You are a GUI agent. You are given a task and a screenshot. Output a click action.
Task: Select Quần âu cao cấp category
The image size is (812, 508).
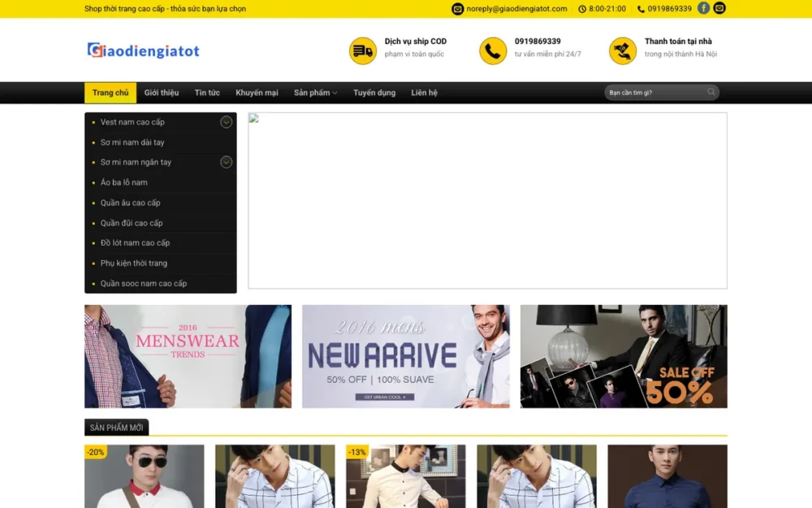point(131,202)
